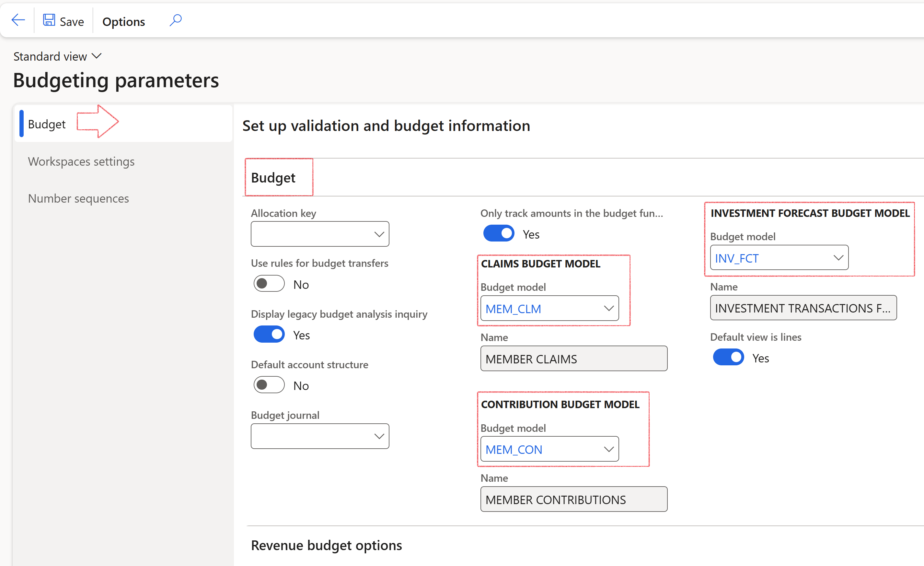Click the back arrow icon
924x566 pixels.
(x=18, y=20)
